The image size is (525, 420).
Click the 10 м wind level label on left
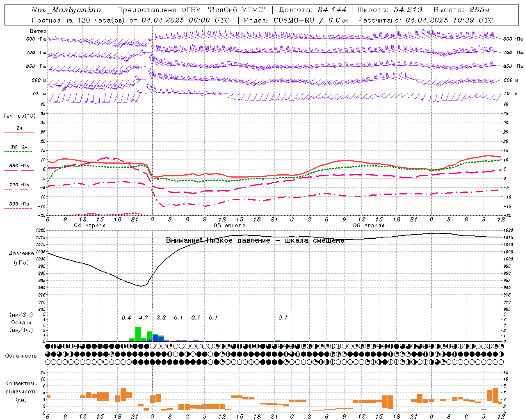pyautogui.click(x=39, y=94)
